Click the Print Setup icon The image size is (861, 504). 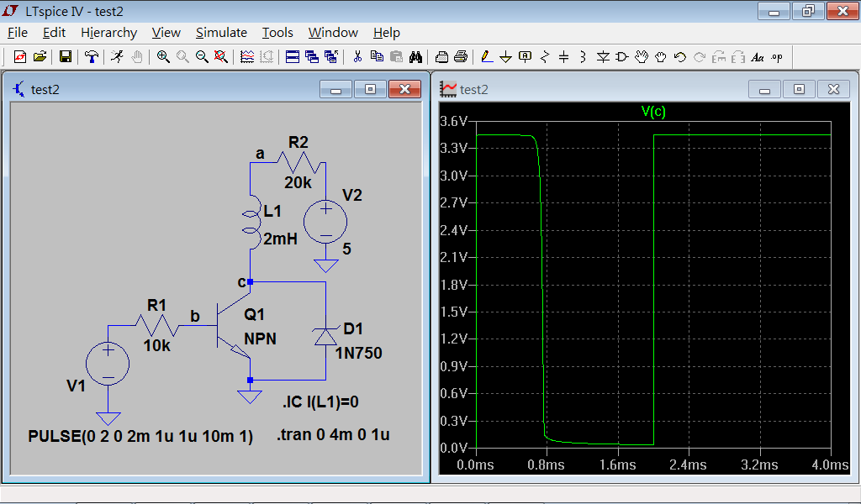(x=441, y=56)
